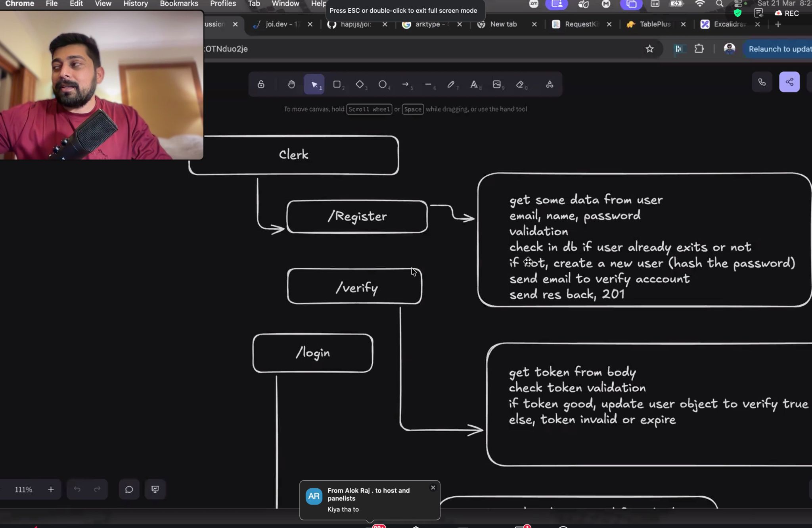Zoom in with the plus button
This screenshot has width=812, height=528.
pos(51,490)
